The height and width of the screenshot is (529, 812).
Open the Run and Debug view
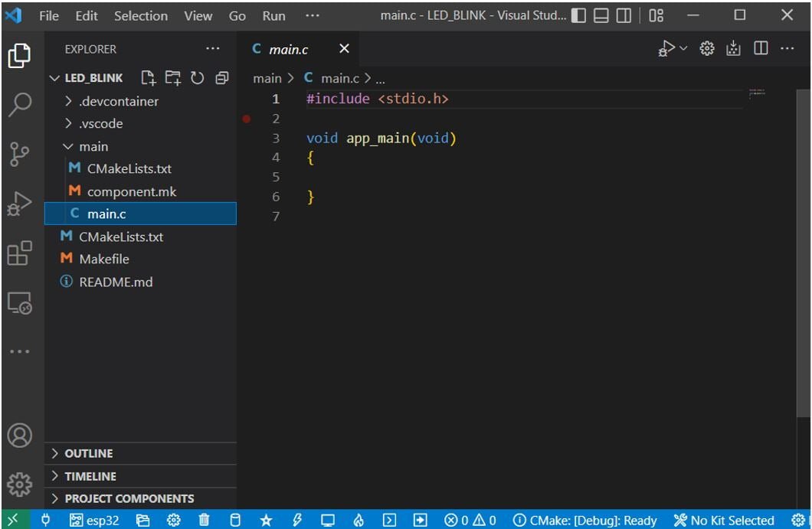tap(20, 204)
